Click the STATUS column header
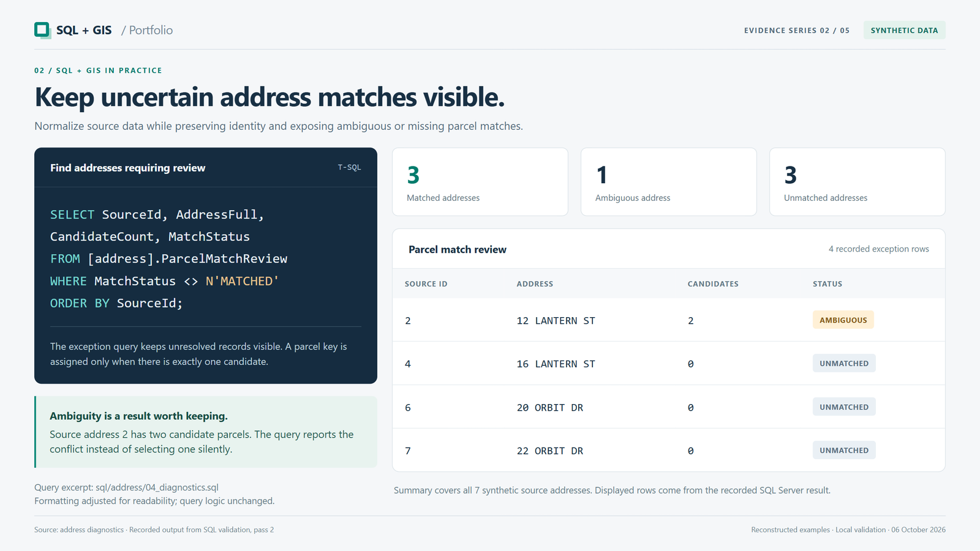 [827, 284]
